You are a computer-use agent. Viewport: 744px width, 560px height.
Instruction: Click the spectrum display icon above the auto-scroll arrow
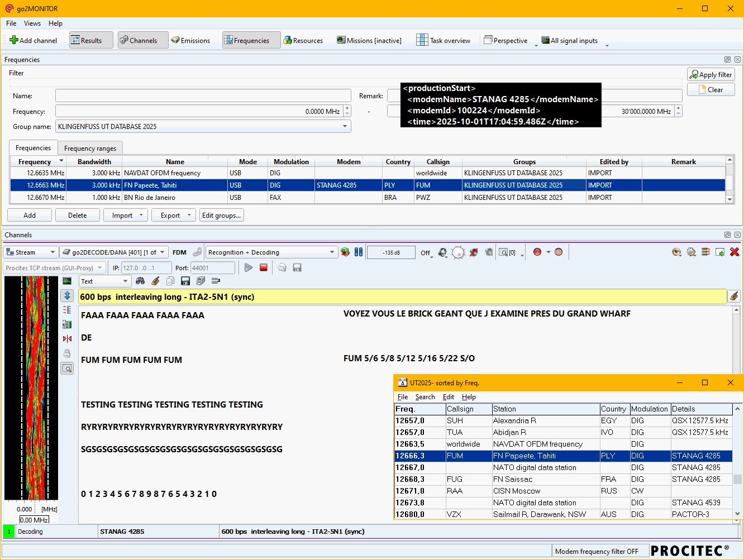point(67,281)
